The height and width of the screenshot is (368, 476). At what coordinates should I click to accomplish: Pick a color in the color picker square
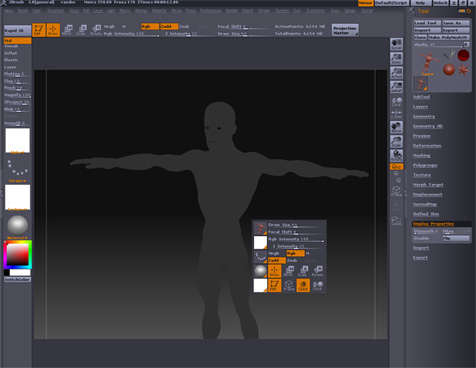point(18,255)
